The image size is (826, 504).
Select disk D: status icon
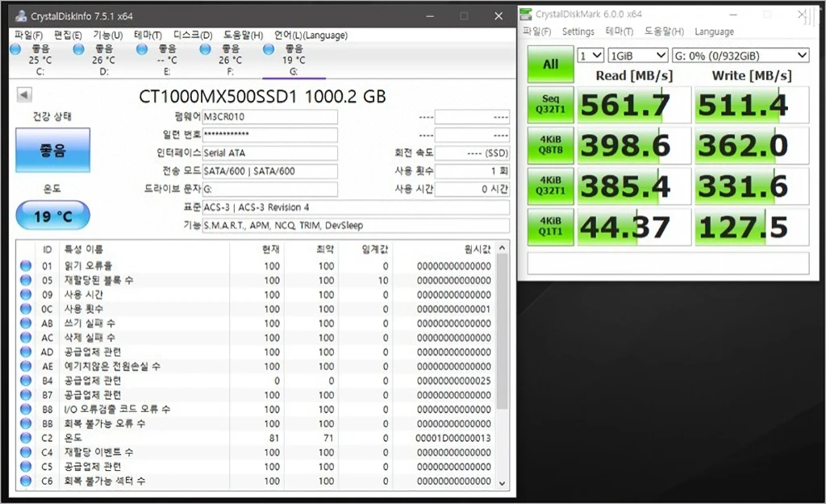click(79, 49)
